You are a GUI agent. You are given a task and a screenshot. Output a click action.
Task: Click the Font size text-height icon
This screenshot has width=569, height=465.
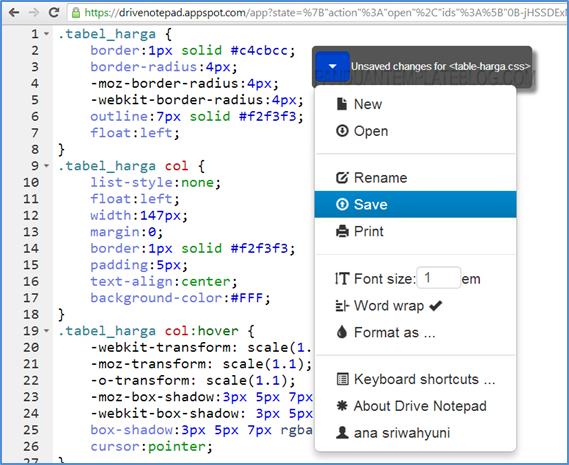(x=342, y=279)
